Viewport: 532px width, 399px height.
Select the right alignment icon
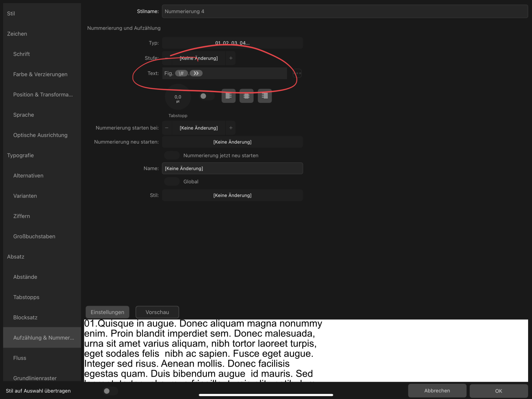click(265, 96)
